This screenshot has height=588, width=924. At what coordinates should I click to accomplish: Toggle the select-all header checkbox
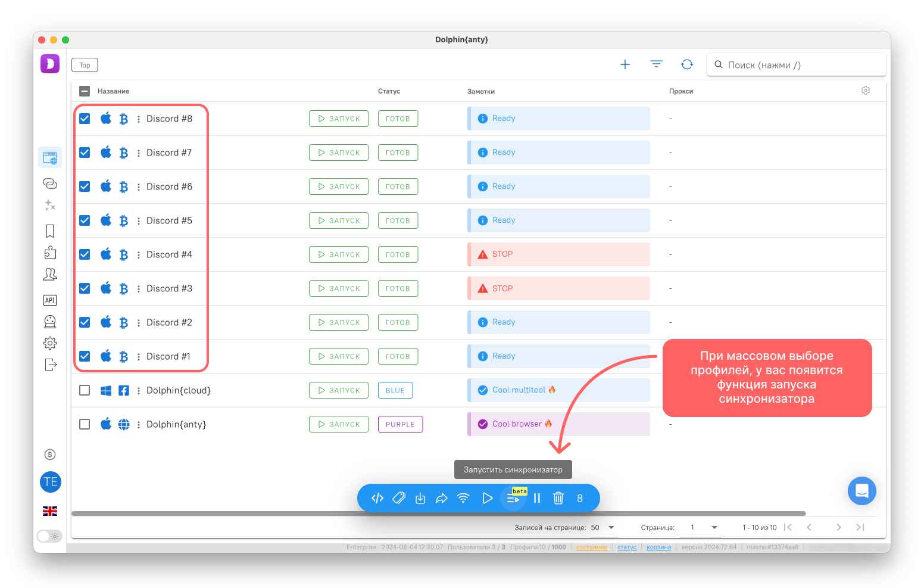tap(85, 91)
